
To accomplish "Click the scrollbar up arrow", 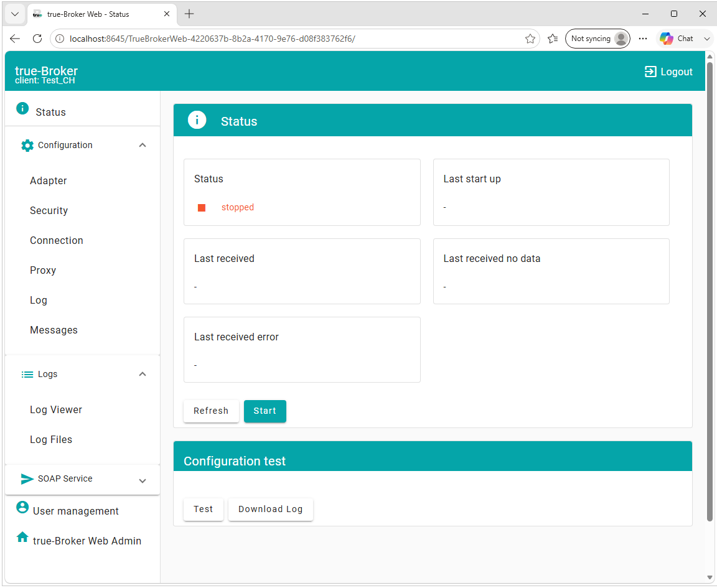I will [710, 57].
